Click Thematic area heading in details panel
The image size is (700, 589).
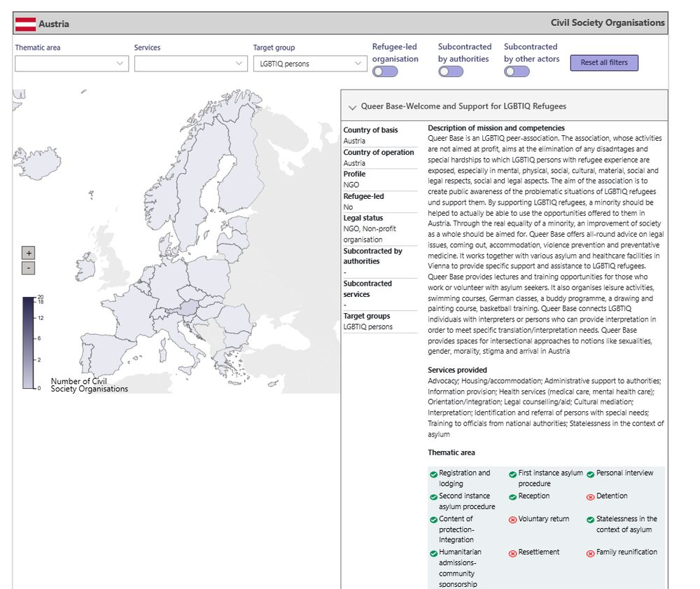click(451, 453)
